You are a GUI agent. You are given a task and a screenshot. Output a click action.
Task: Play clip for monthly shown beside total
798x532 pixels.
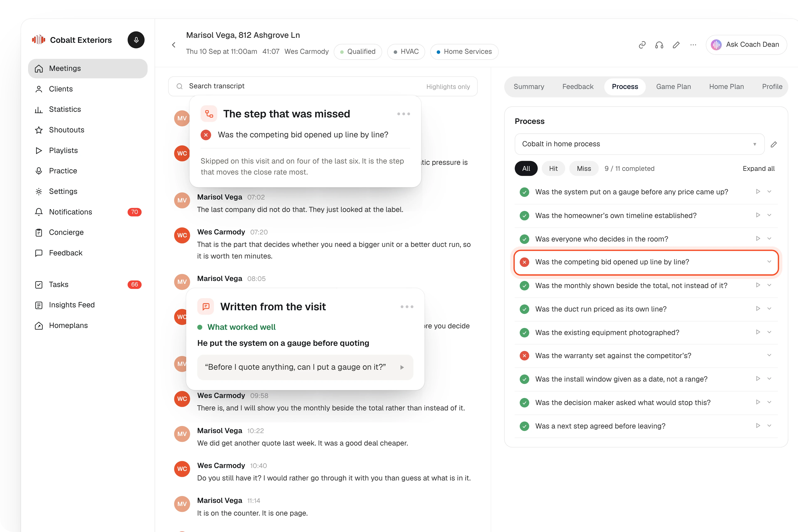pos(758,285)
